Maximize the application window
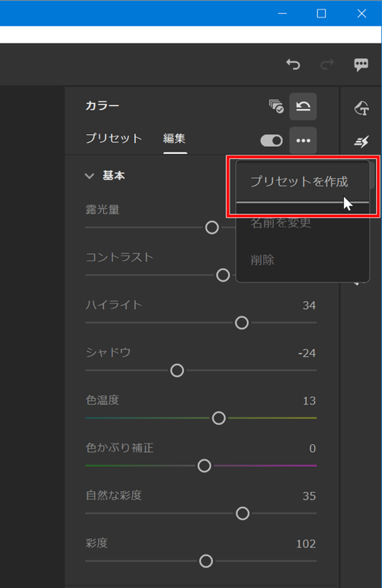 [322, 14]
